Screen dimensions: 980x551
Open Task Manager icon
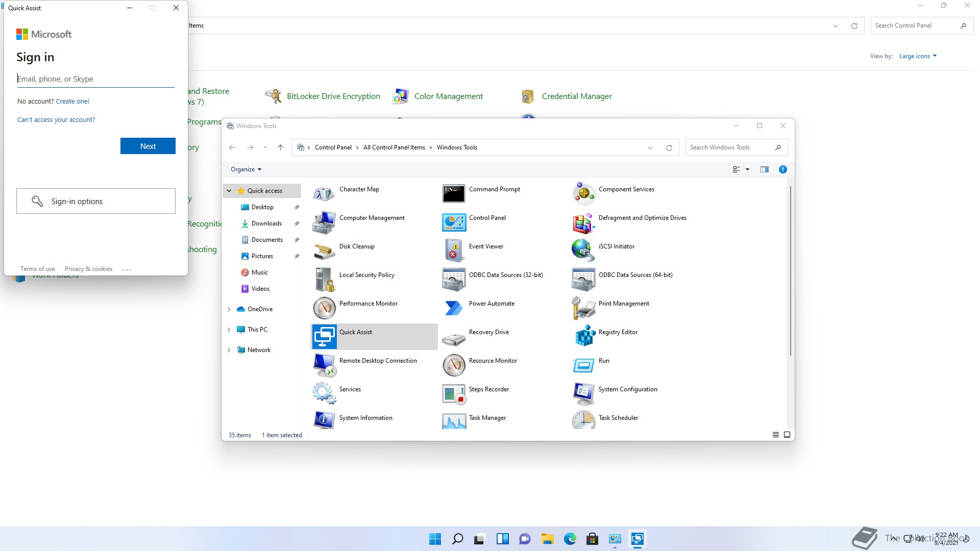coord(454,420)
